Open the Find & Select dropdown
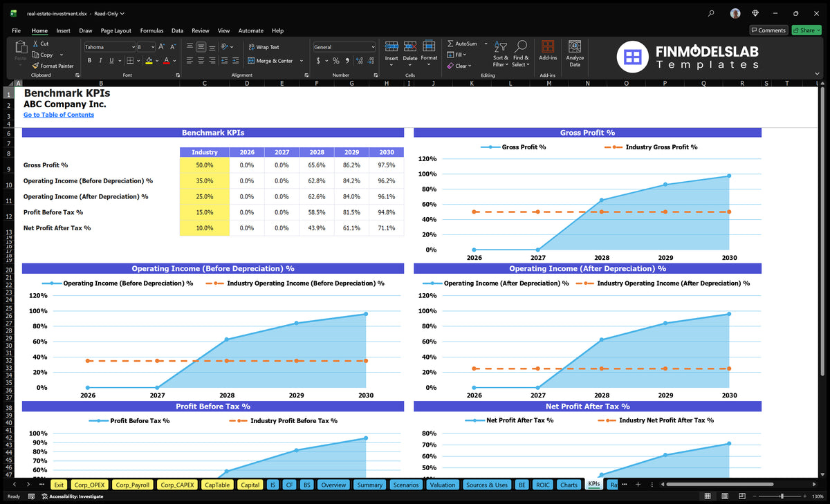Screen dimensions: 830x504 pyautogui.click(x=521, y=53)
